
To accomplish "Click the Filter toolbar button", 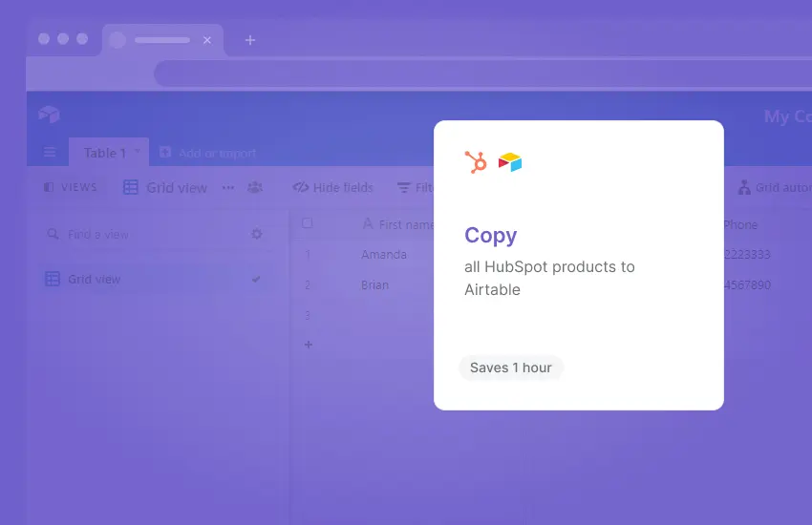I will point(416,187).
